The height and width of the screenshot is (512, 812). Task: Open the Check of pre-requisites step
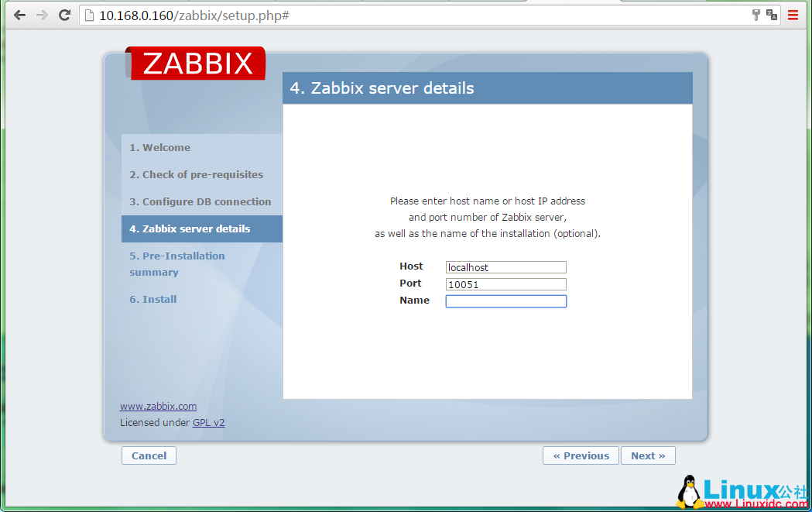coord(196,174)
